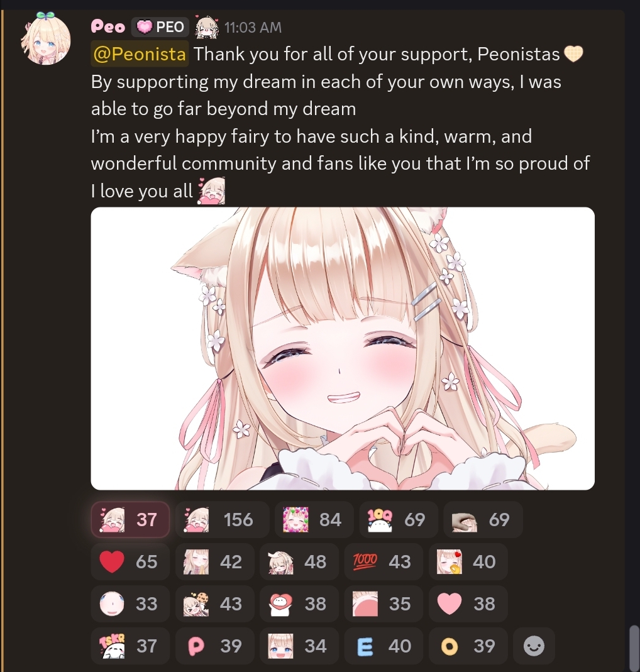Viewport: 640px width, 672px height.
Task: Open the @Peonista mention
Action: click(140, 54)
